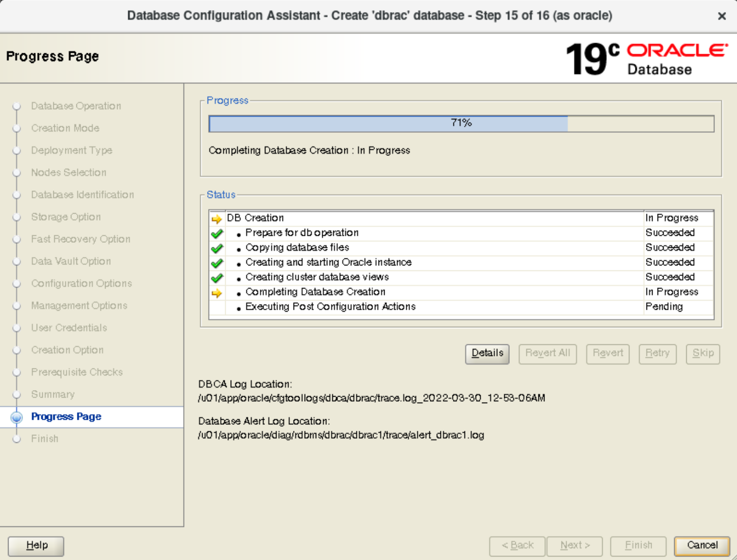Click the Finish step bullet in sidebar
Image resolution: width=737 pixels, height=560 pixels.
coord(17,439)
